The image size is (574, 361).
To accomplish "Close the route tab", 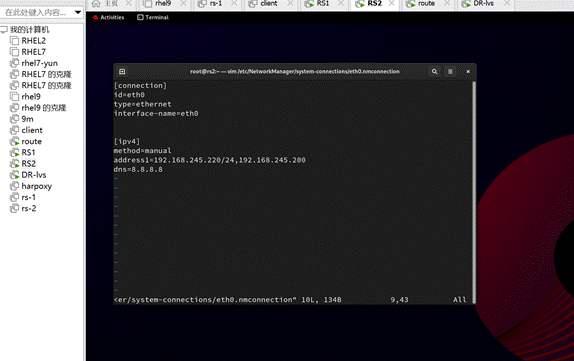I will [x=447, y=3].
